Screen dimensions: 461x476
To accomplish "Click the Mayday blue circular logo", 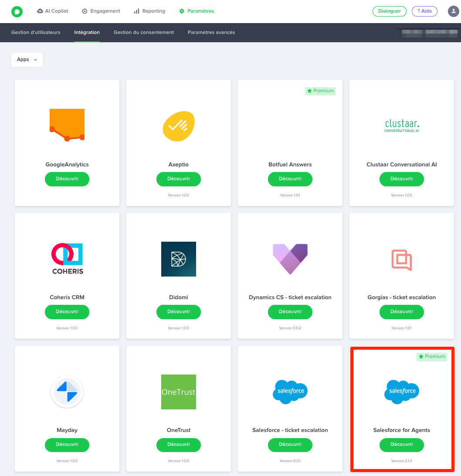I will click(x=67, y=392).
